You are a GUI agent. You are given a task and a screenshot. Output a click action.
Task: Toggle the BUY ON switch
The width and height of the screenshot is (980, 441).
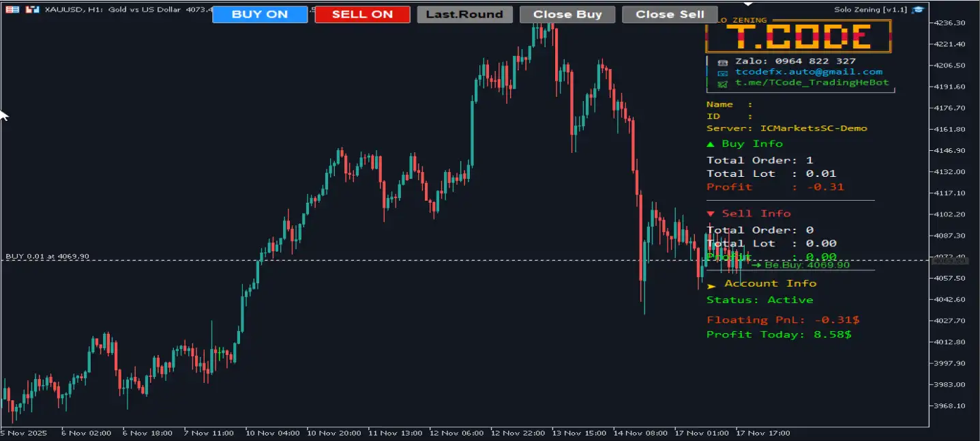pyautogui.click(x=260, y=14)
